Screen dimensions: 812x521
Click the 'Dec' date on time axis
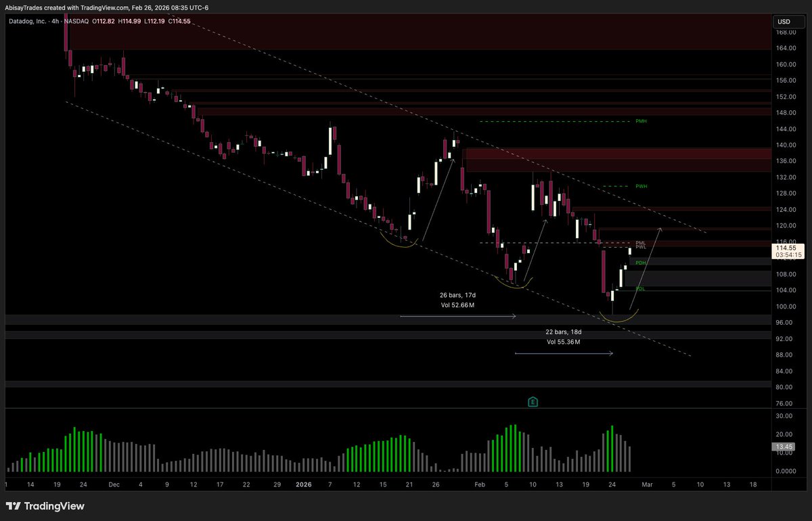[x=114, y=484]
